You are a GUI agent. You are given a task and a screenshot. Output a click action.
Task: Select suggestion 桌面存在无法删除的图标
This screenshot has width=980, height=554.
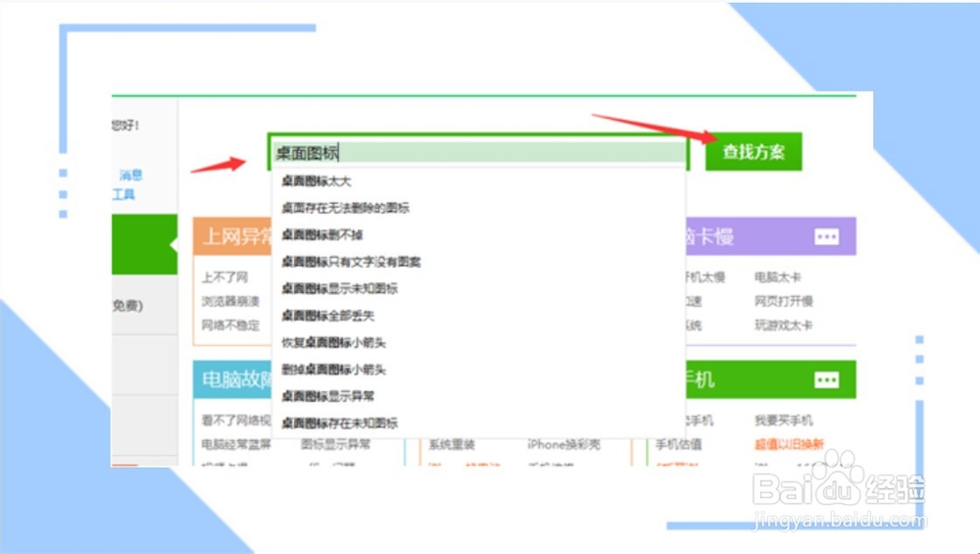(345, 208)
